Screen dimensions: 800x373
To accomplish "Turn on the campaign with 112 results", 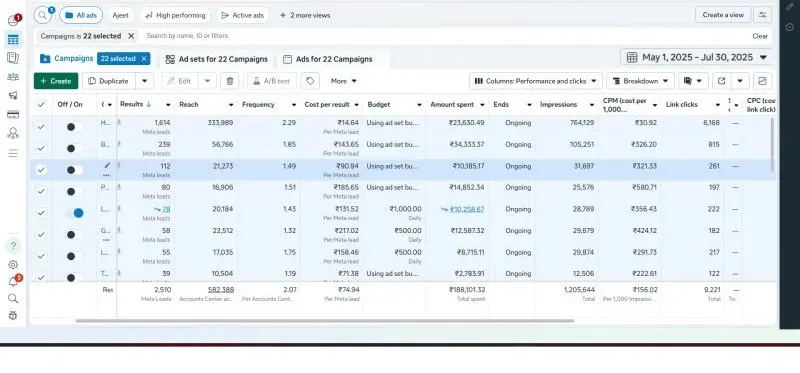I will 74,170.
